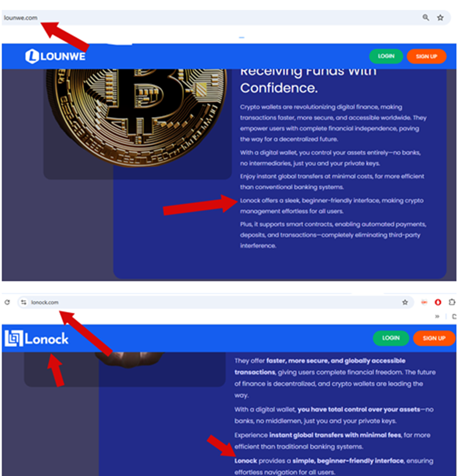Click the reload icon beside the lonock.com address bar
This screenshot has height=476, width=461.
[8, 302]
